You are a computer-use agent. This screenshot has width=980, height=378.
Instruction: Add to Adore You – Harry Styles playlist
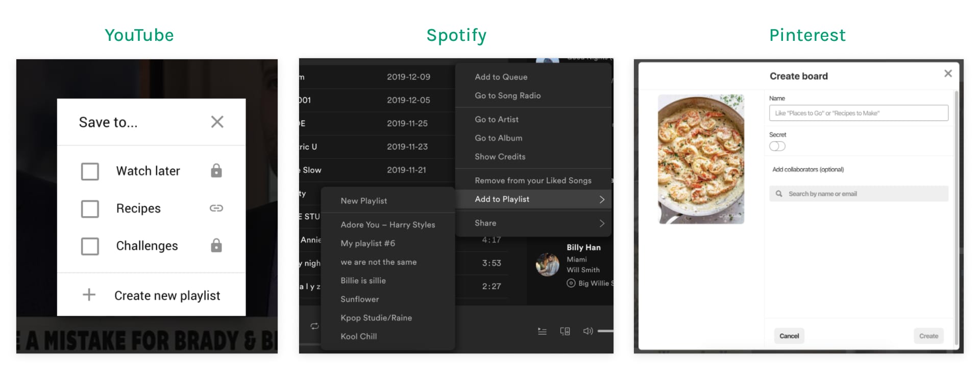point(388,225)
